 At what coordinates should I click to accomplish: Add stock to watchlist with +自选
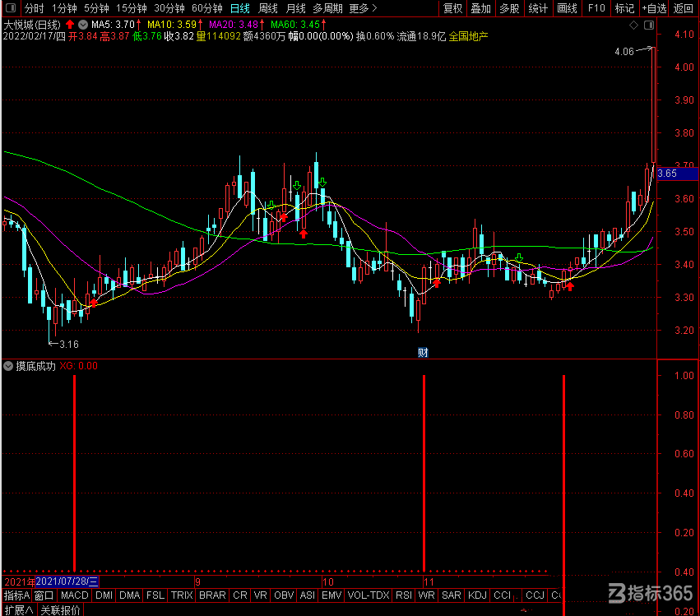pos(654,8)
